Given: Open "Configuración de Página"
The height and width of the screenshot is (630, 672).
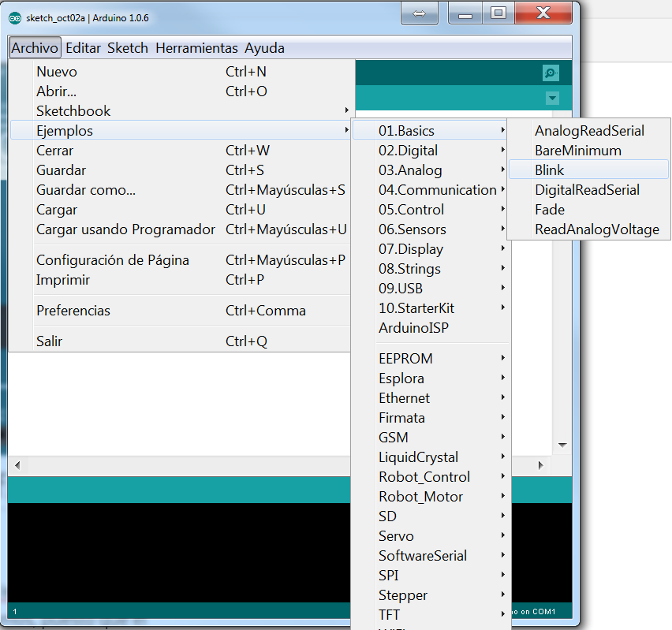Looking at the screenshot, I should (x=113, y=259).
